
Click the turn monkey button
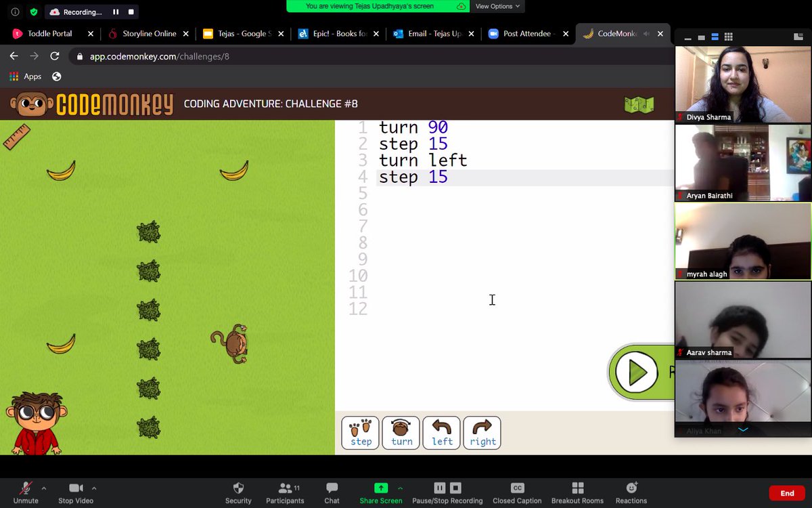click(401, 433)
